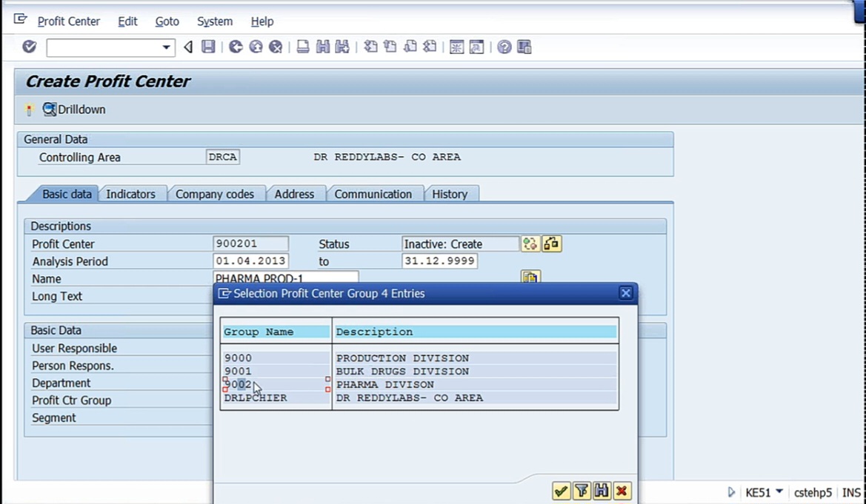Viewport: 866px width, 504px height.
Task: Click the command input field in the toolbar
Action: point(104,47)
